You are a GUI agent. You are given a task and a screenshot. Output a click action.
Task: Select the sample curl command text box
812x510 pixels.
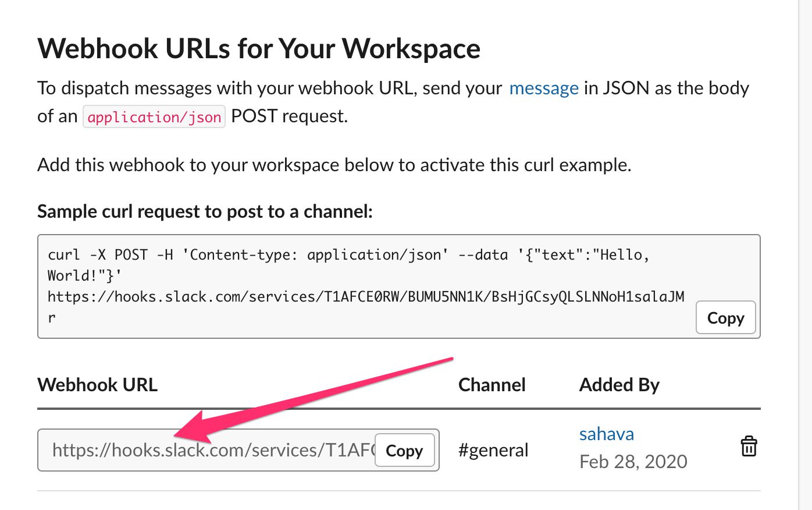[x=399, y=286]
